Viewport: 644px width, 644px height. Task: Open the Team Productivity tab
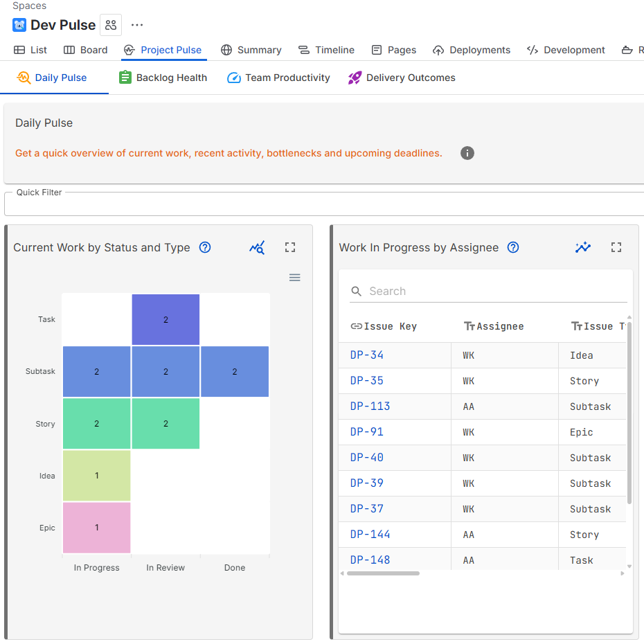278,78
